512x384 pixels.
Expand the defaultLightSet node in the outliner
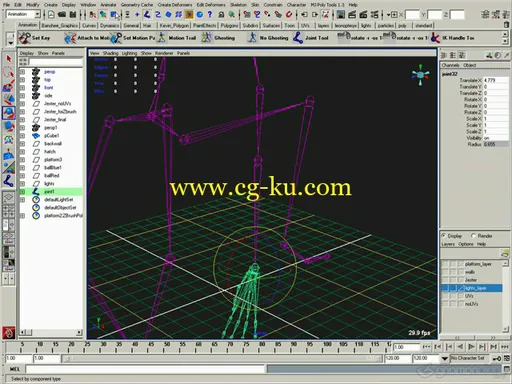[x=22, y=200]
